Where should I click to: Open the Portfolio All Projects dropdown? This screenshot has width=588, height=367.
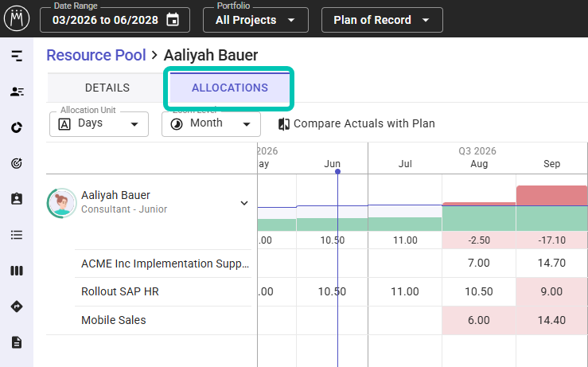click(x=255, y=20)
